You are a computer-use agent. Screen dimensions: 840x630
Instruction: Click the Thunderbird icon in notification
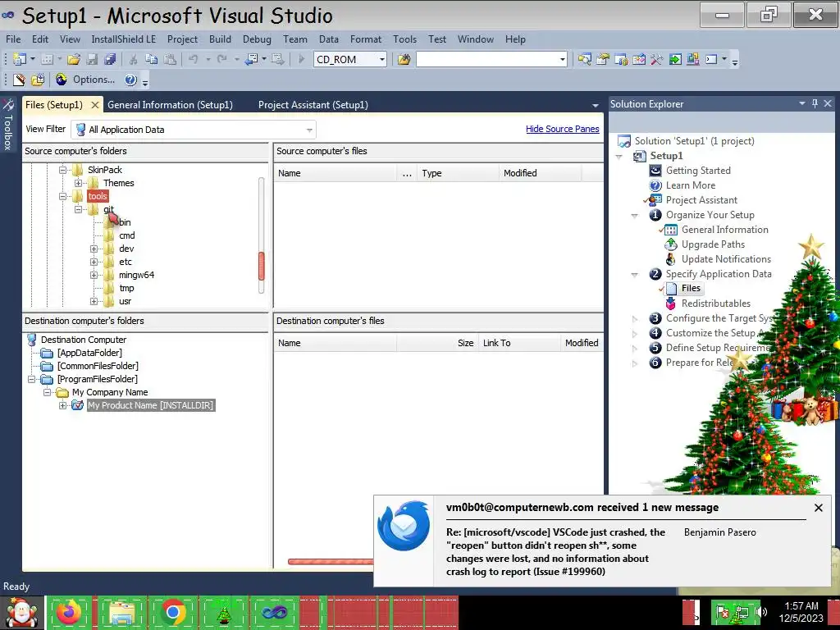point(404,526)
